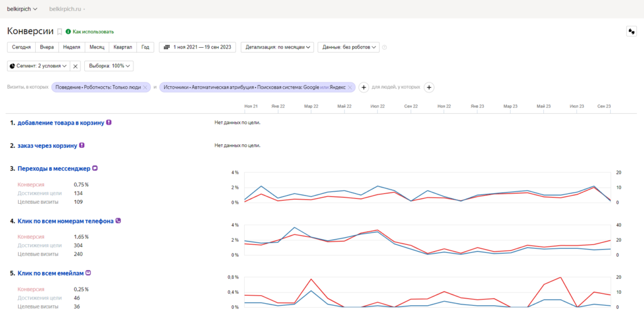Click Целевые визиты value 109

coord(78,202)
